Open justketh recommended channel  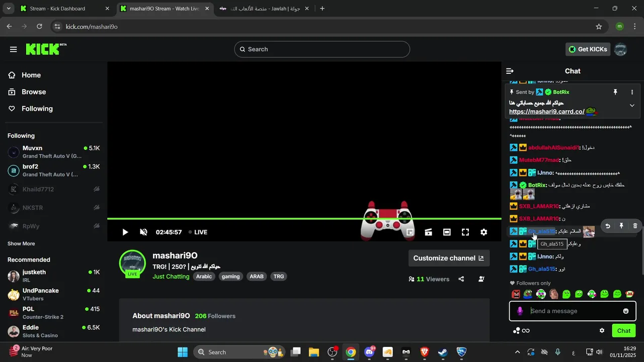[x=53, y=276]
